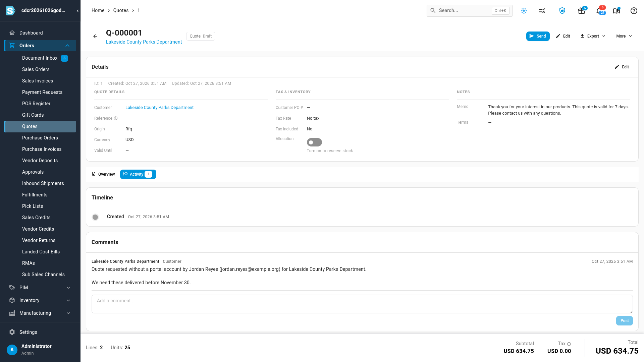Click the shield icon in top bar
Image resolution: width=644 pixels, height=362 pixels.
pos(562,11)
